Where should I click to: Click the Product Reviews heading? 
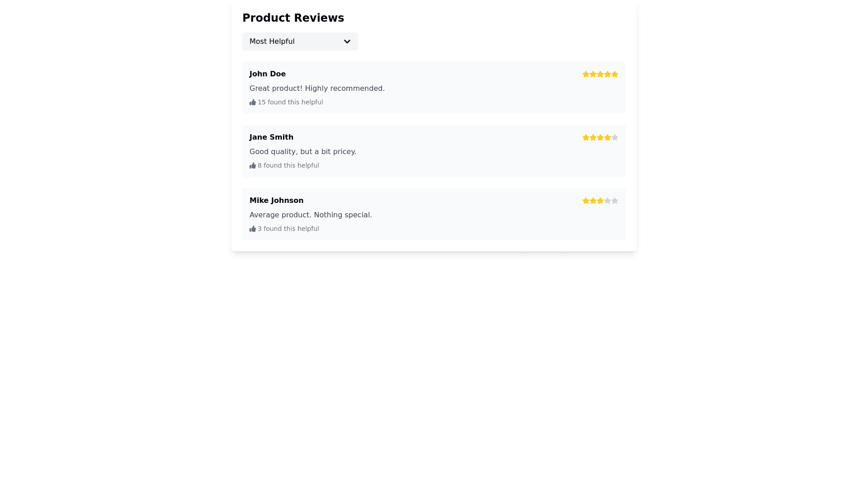tap(293, 18)
